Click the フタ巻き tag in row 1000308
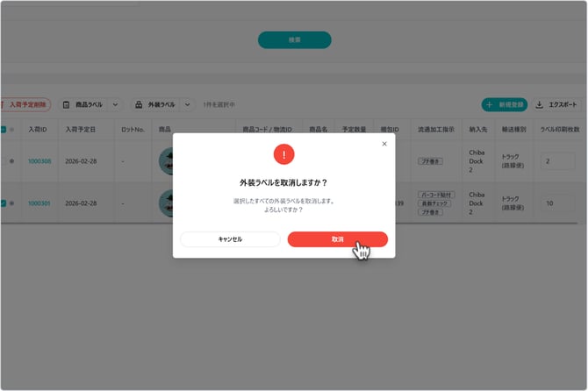Screen dimensions: 588x391 (431, 161)
